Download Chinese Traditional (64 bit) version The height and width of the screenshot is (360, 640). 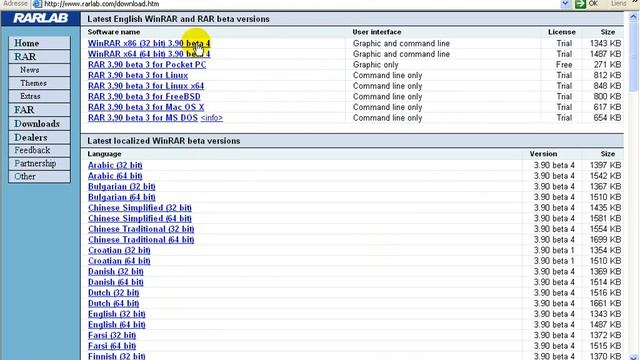coord(141,240)
